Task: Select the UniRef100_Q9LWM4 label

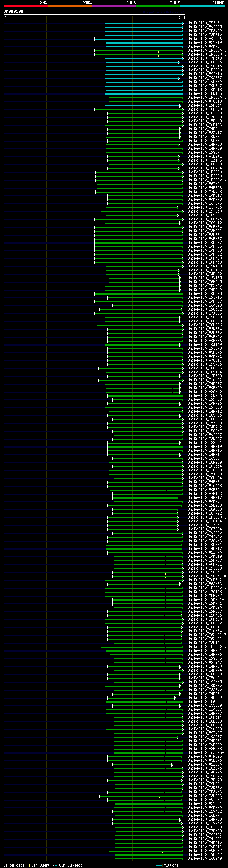Action: pyautogui.click(x=204, y=141)
